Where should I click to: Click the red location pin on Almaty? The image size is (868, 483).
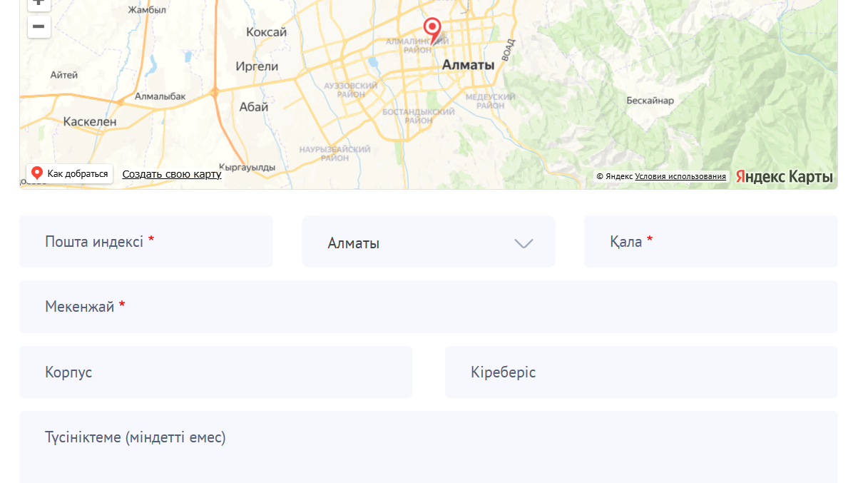432,31
